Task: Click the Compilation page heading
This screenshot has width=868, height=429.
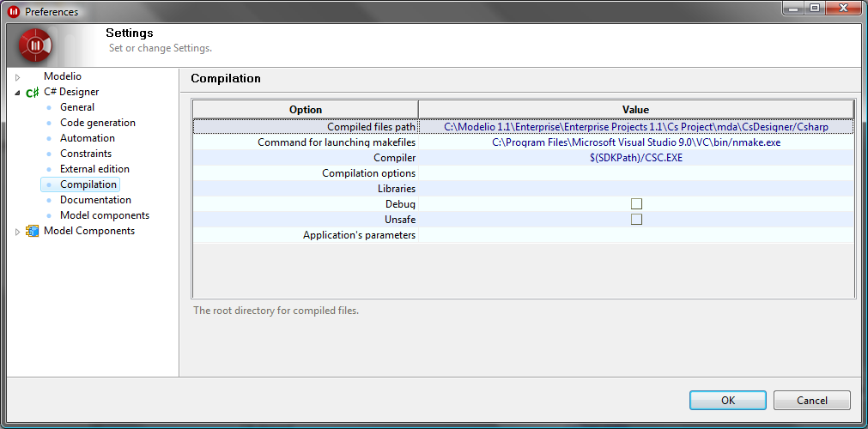Action: (x=226, y=79)
